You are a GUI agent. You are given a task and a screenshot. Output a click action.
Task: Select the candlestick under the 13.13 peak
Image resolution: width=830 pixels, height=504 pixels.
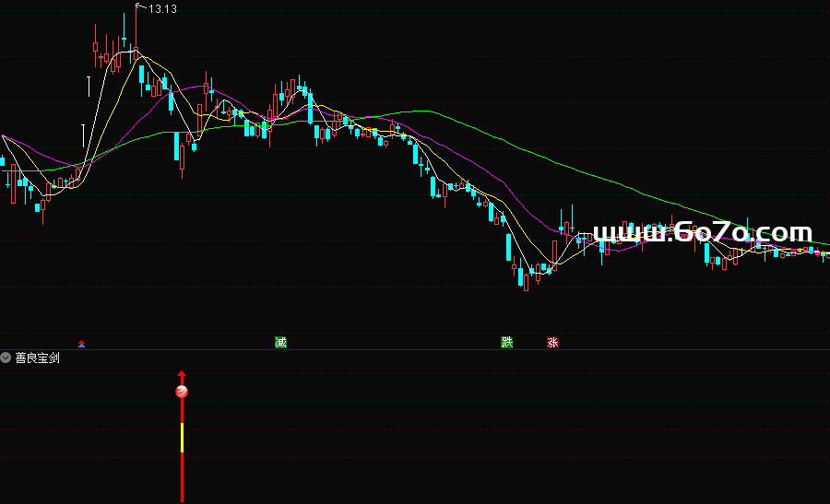(136, 37)
